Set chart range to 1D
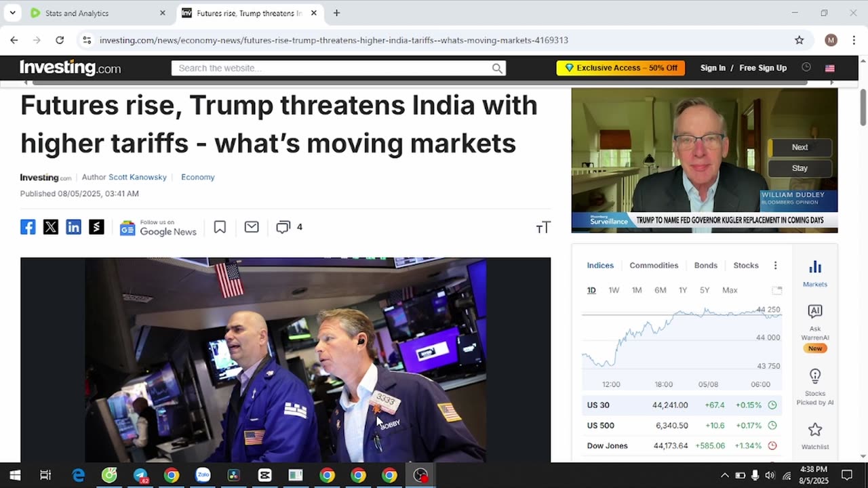 591,290
